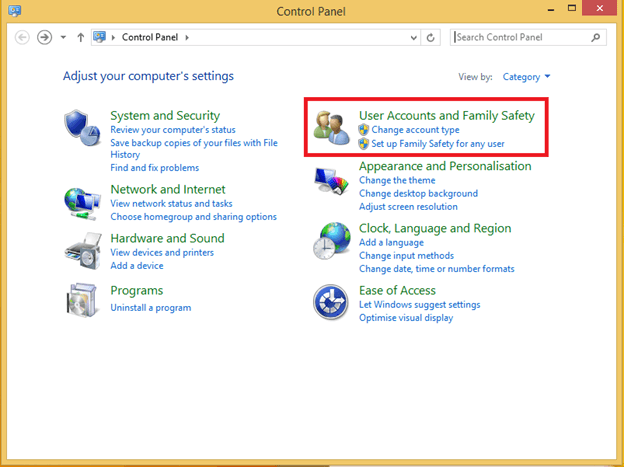The height and width of the screenshot is (467, 624).
Task: Minimize the Control Panel window
Action: 551,9
